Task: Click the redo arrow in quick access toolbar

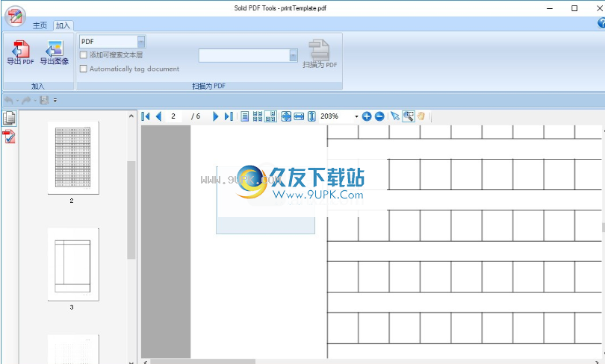Action: coord(26,101)
